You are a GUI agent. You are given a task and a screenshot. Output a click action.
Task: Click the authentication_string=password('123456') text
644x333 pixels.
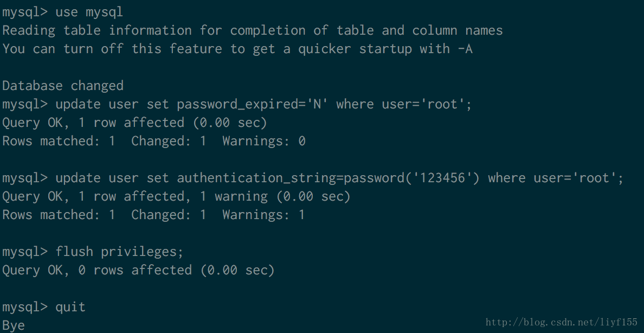tap(329, 178)
